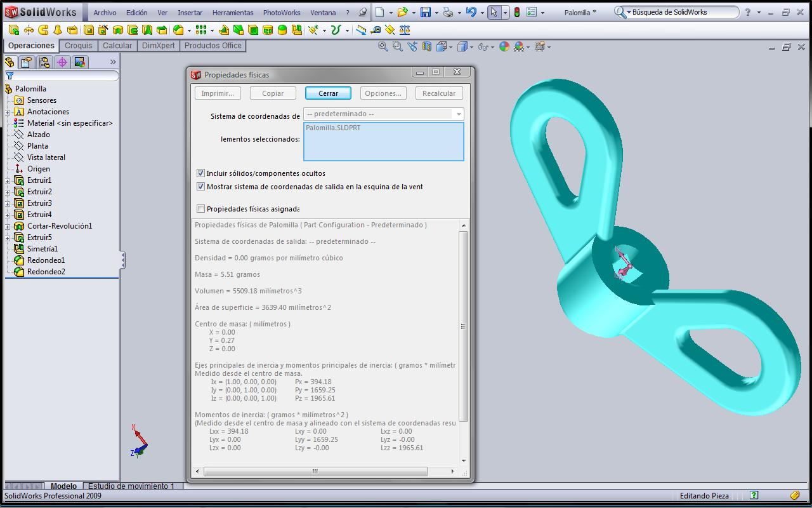Enable Propiedades físicas asignadas checkbox
The image size is (812, 508).
click(x=200, y=208)
